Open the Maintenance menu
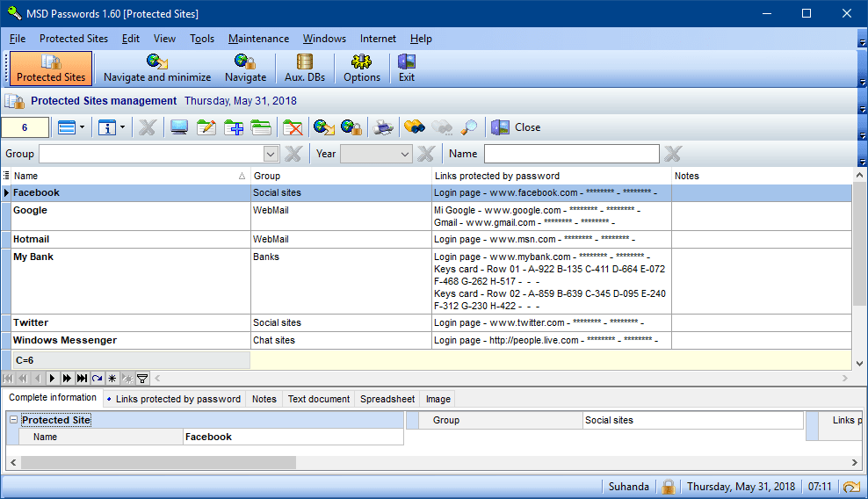 coord(258,39)
